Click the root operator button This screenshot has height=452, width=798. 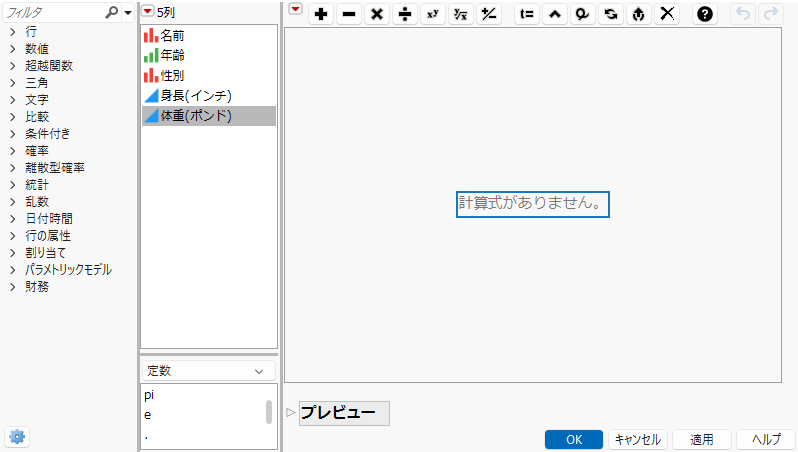pos(461,14)
